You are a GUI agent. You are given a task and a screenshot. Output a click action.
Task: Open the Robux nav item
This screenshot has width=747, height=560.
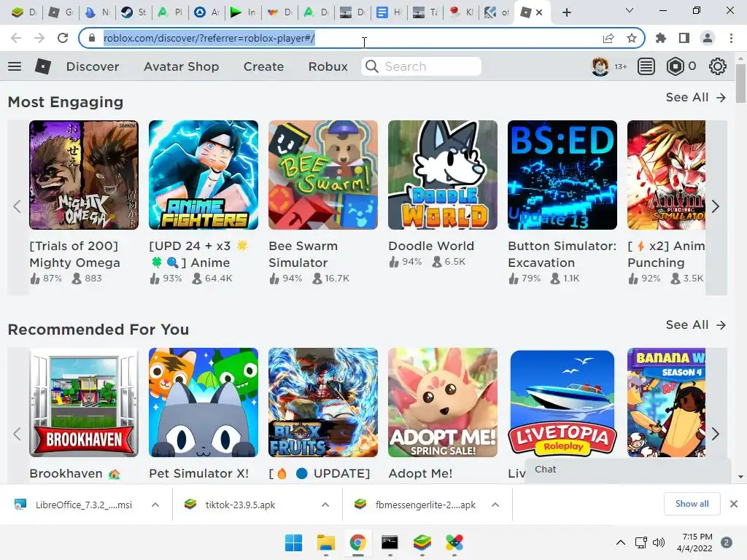click(328, 66)
